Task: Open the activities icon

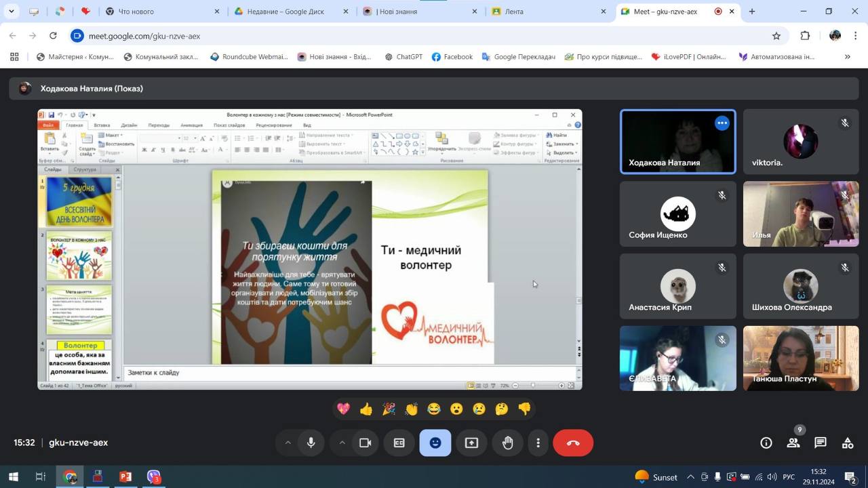Action: pyautogui.click(x=848, y=443)
